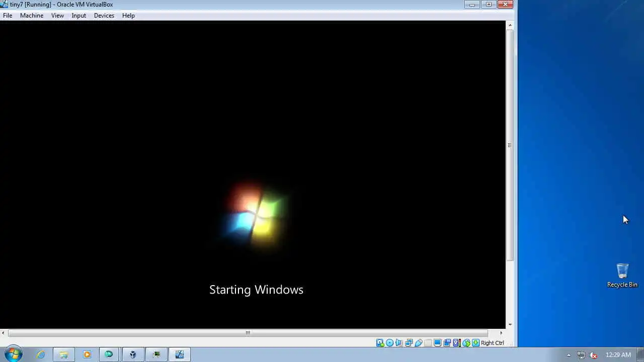Click the last blue app icon in the taskbar
This screenshot has height=362, width=644.
point(179,354)
